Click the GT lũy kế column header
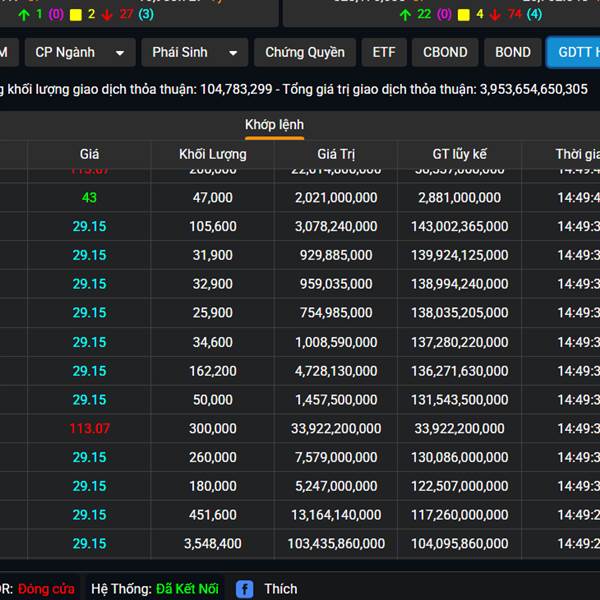600x600 pixels. click(459, 154)
